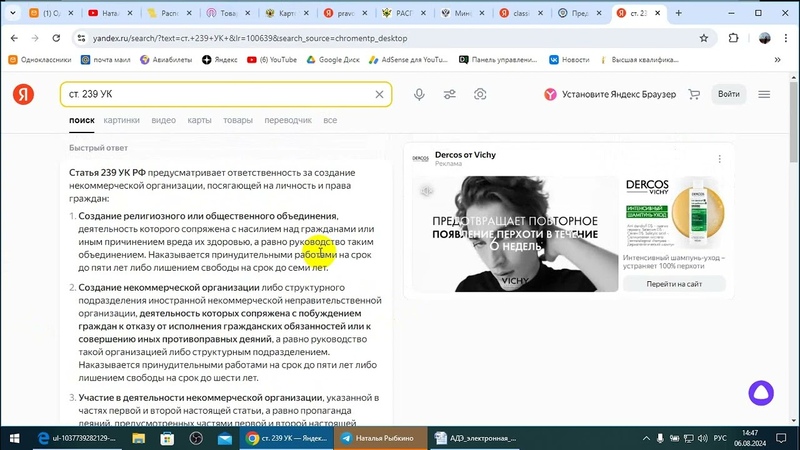Open the notification center icon

[781, 438]
